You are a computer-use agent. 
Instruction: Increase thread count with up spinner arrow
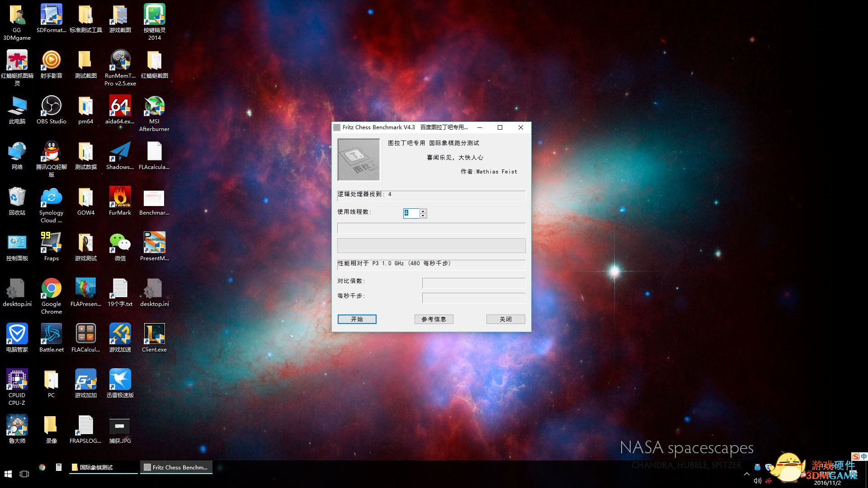coord(423,211)
